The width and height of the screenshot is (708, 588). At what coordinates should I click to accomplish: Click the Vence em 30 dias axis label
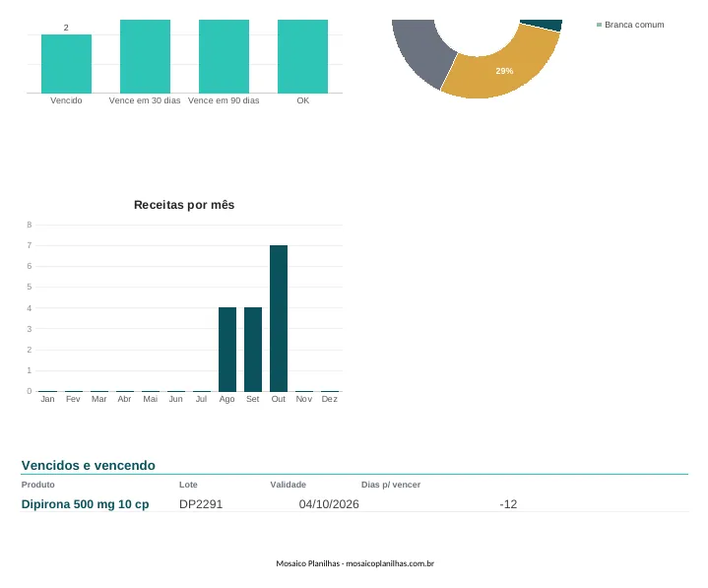pos(145,100)
